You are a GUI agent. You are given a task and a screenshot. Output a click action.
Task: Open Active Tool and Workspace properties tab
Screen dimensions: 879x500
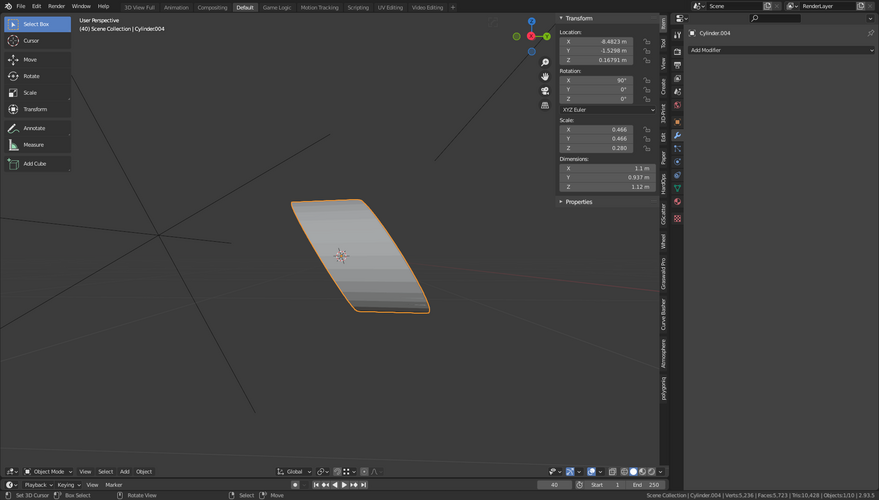point(677,35)
